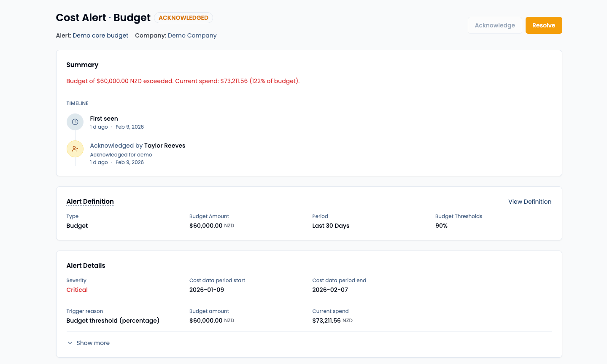
Task: Click the Cost data period end label
Action: (x=339, y=280)
